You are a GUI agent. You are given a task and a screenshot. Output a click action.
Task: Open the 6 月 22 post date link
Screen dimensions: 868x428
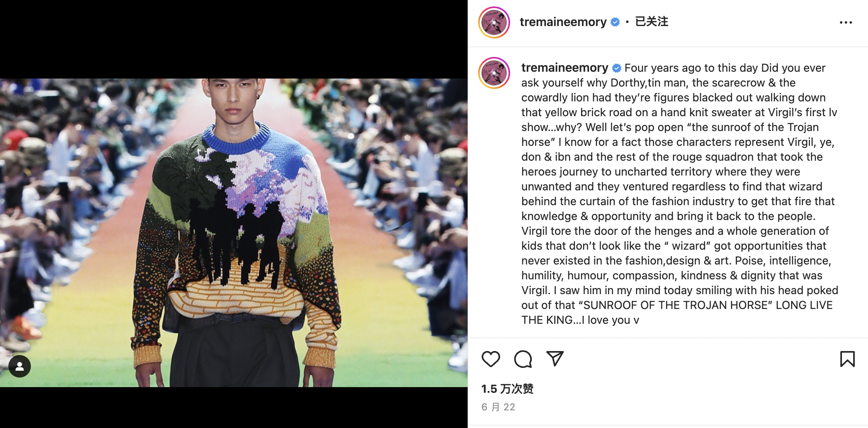point(498,407)
